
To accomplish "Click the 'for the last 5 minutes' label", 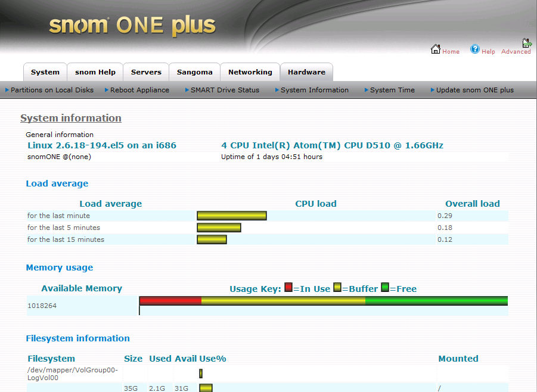I will pos(64,228).
